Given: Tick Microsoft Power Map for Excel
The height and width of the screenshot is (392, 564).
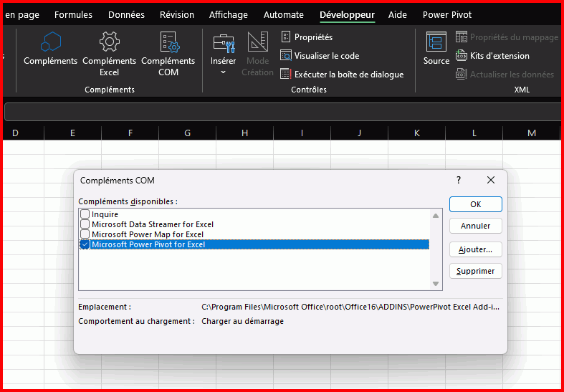Looking at the screenshot, I should tap(85, 234).
